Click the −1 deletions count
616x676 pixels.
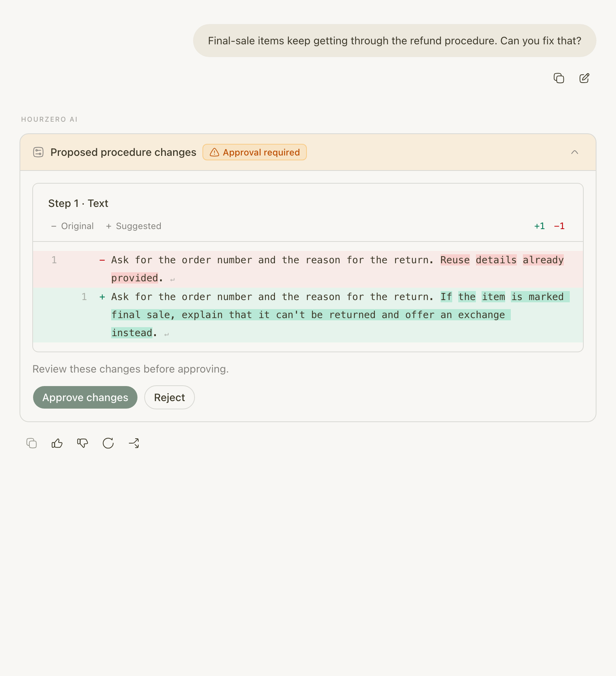559,226
